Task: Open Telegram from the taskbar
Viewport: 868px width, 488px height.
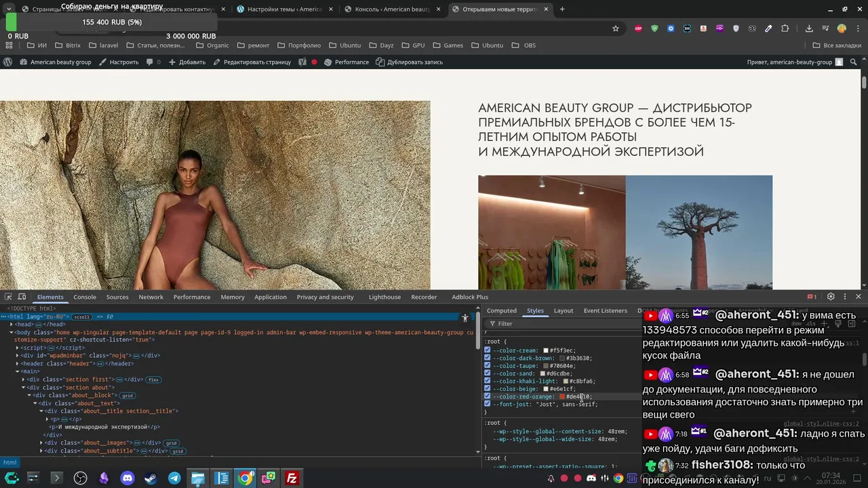Action: click(x=174, y=479)
